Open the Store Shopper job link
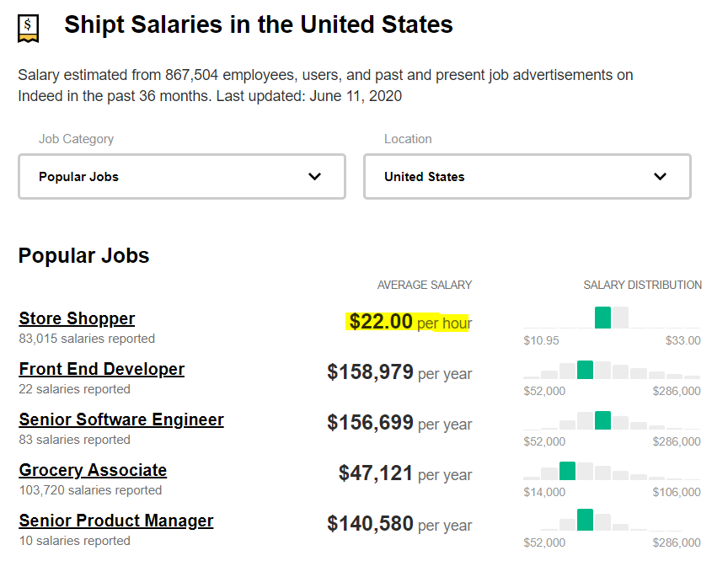The height and width of the screenshot is (561, 728). point(77,319)
